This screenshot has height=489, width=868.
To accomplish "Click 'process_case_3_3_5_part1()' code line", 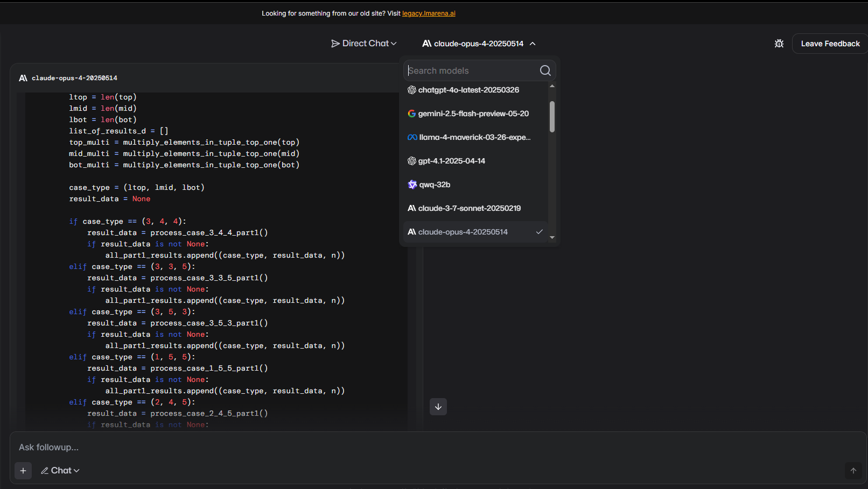I will point(178,278).
